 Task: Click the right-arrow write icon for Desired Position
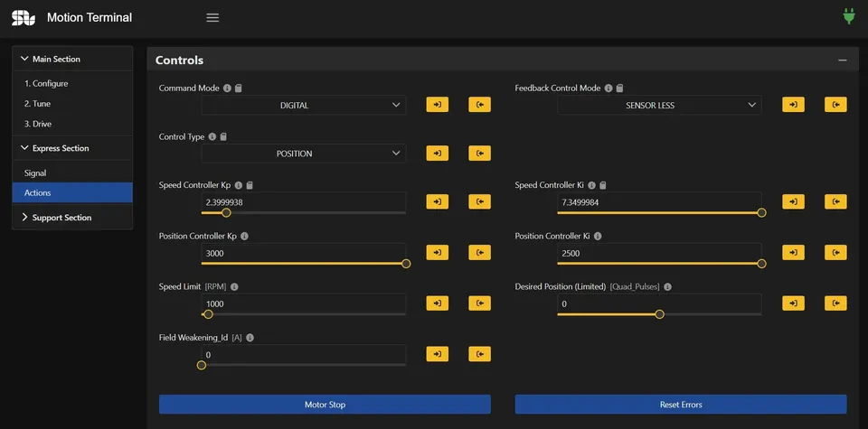[x=793, y=303]
